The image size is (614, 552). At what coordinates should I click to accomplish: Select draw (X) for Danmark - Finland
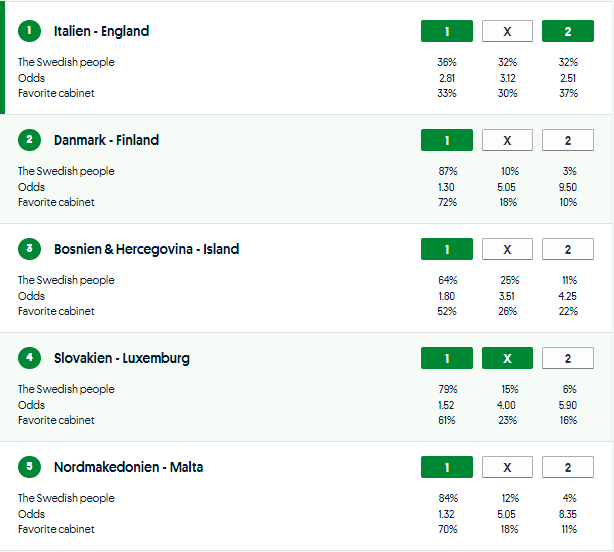[x=507, y=140]
